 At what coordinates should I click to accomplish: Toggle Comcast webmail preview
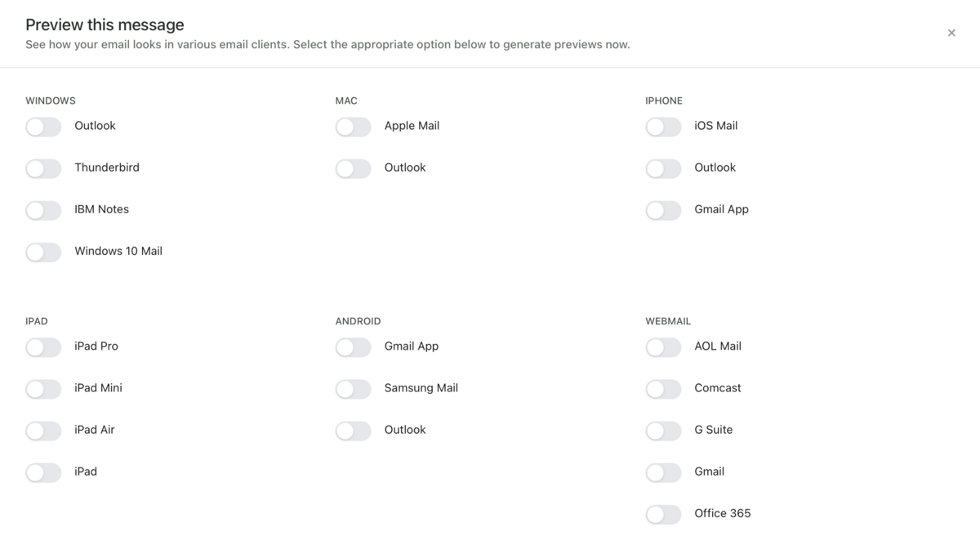pos(663,389)
